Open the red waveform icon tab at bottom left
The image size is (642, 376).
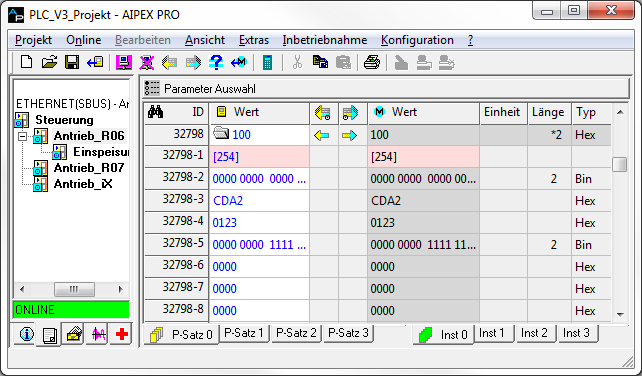98,334
